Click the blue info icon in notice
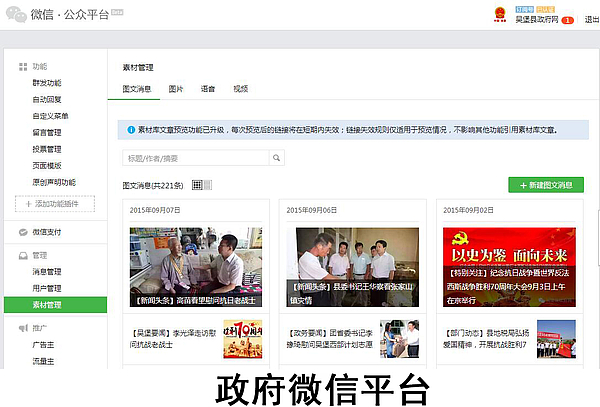Viewport: 600px width, 407px height. click(131, 130)
